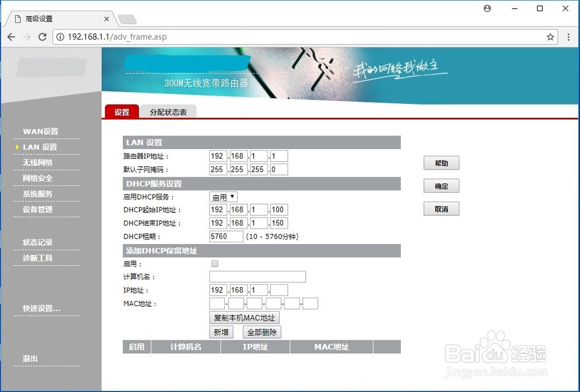Open the 启用DHCP服务 dropdown
This screenshot has width=580, height=392.
[223, 197]
